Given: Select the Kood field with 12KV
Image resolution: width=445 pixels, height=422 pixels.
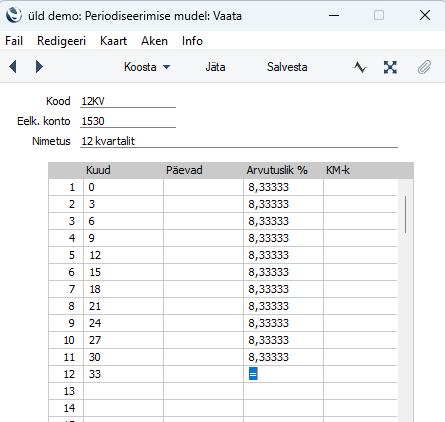Looking at the screenshot, I should [x=128, y=101].
